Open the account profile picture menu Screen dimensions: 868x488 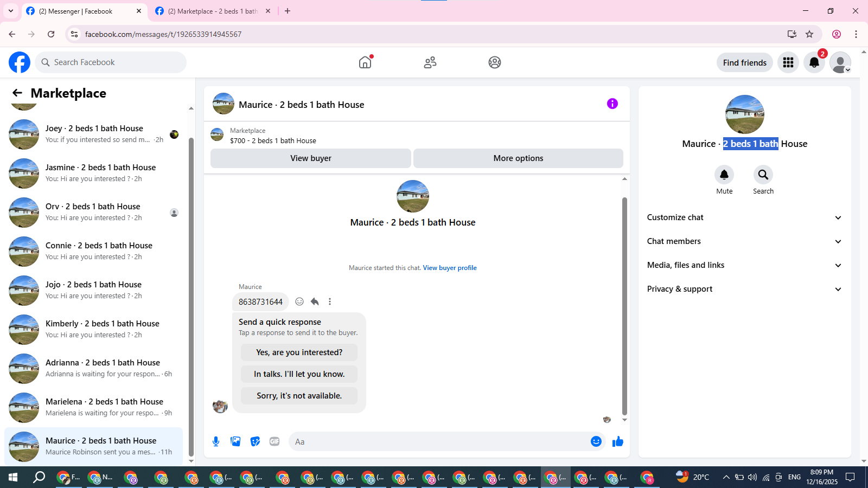pyautogui.click(x=840, y=62)
